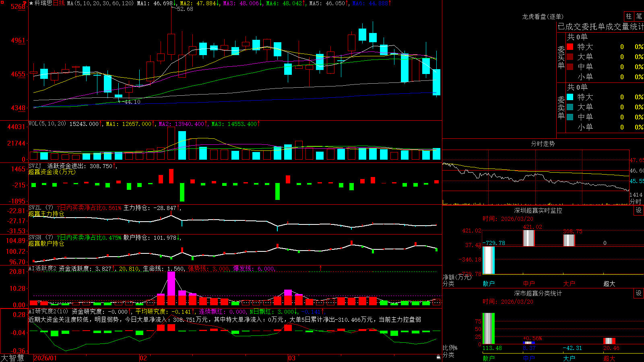Image resolution: width=644 pixels, height=362 pixels.
Task: Click the 日线 period label
Action: (59, 3)
